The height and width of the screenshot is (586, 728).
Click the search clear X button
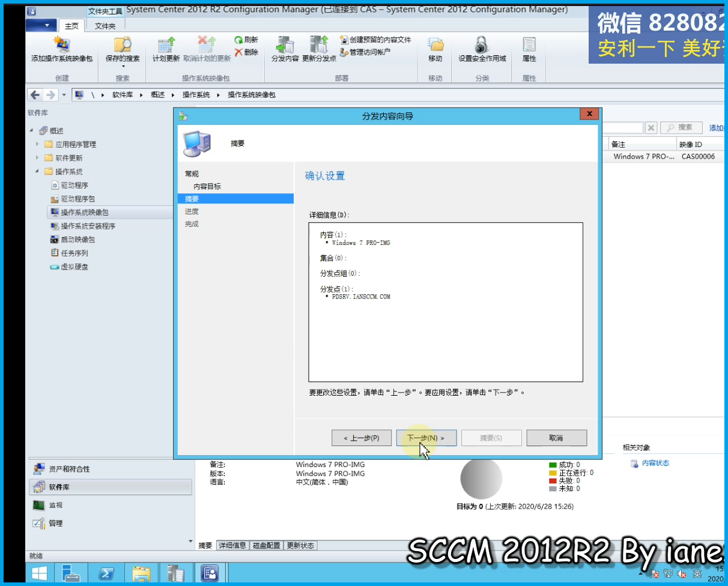click(x=651, y=127)
